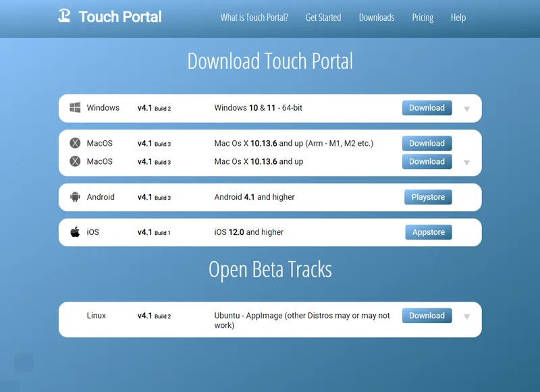Click the Appstore button for iOS
The height and width of the screenshot is (392, 540).
(x=428, y=231)
